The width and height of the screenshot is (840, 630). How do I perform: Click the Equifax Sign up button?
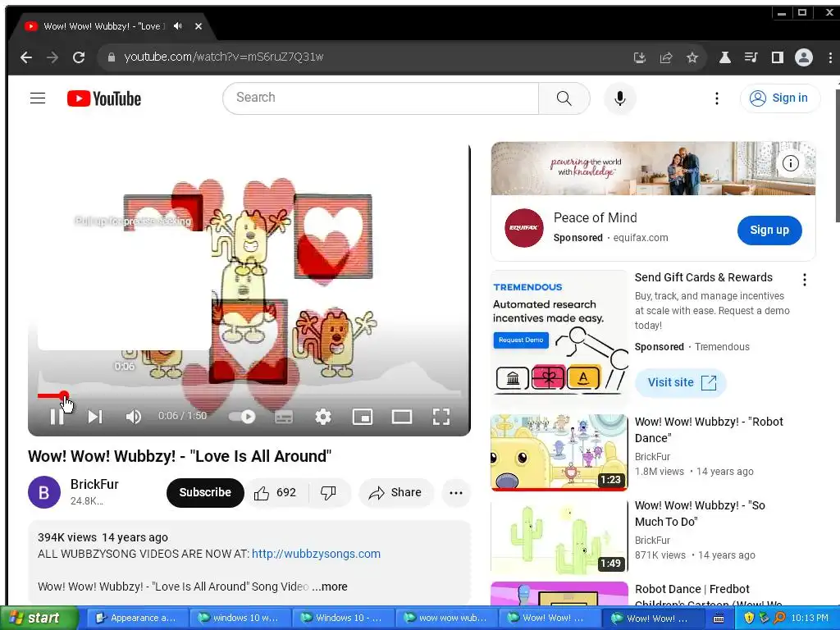[x=769, y=231]
